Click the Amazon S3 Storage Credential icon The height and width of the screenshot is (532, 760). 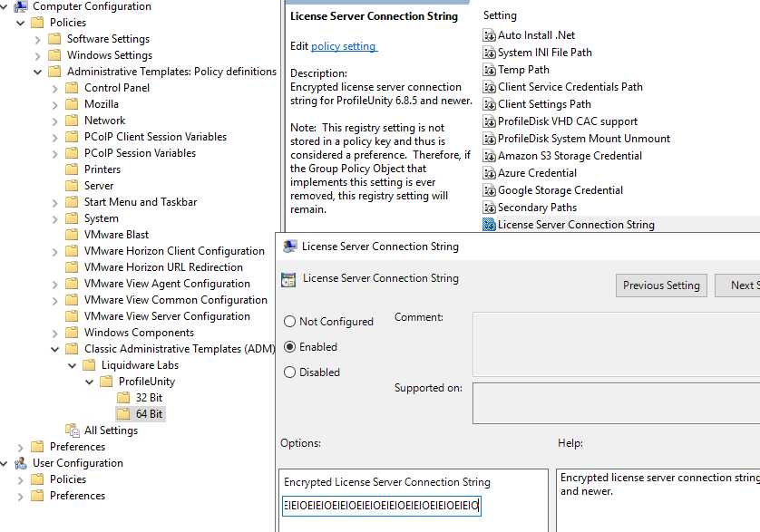pos(489,156)
